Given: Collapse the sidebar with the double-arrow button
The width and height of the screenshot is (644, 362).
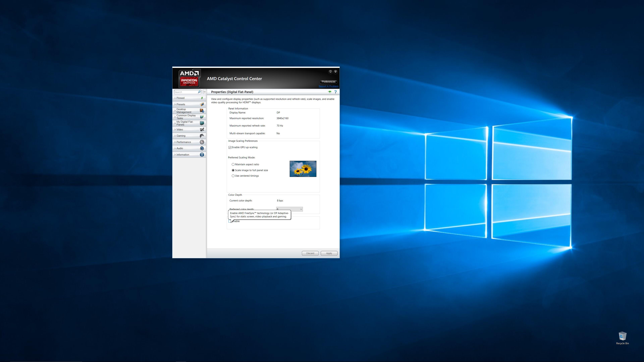Looking at the screenshot, I should point(204,92).
